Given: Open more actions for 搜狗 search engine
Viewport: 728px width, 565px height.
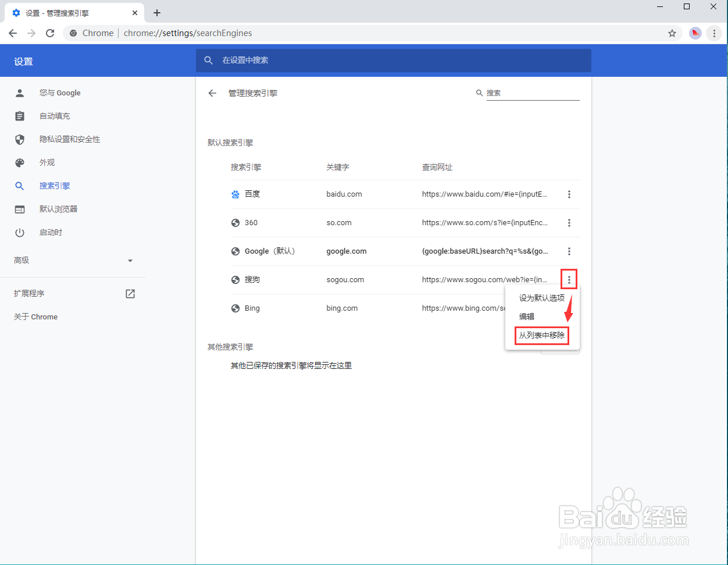Looking at the screenshot, I should 569,280.
